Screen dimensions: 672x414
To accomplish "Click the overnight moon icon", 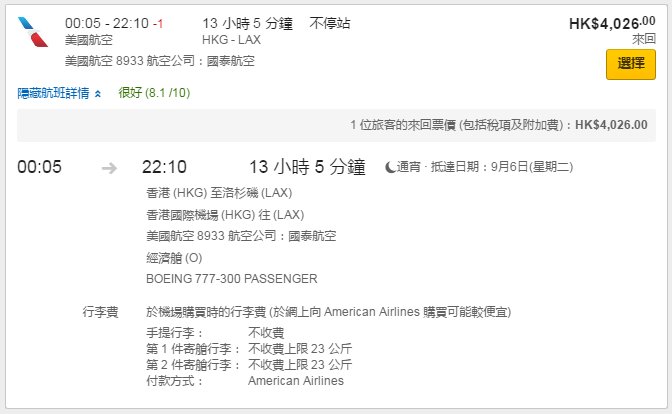I will tap(390, 167).
